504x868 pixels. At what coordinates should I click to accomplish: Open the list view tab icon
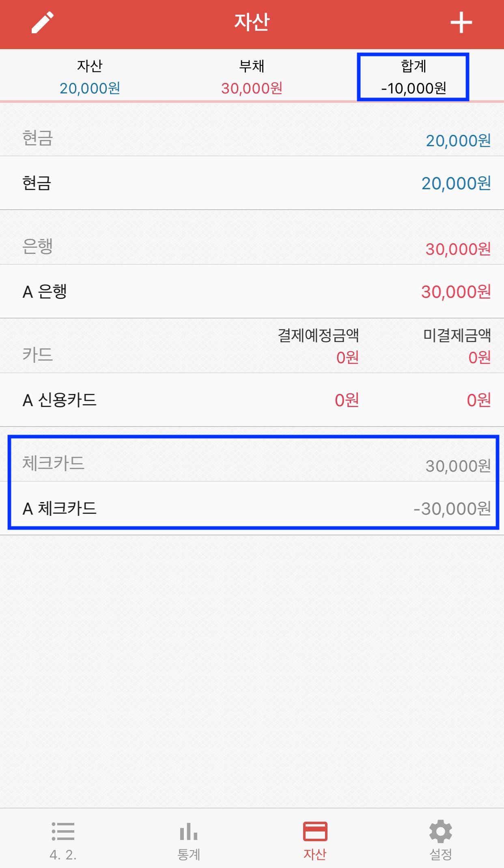click(63, 831)
